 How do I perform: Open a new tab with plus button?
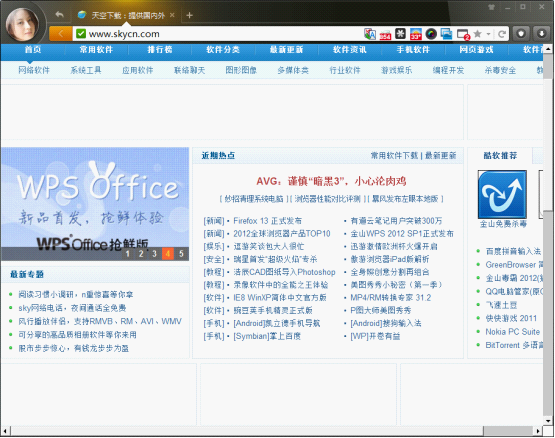click(189, 15)
